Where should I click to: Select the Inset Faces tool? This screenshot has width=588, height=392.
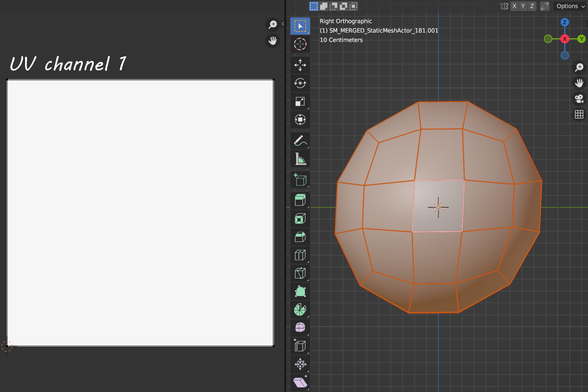(x=300, y=218)
